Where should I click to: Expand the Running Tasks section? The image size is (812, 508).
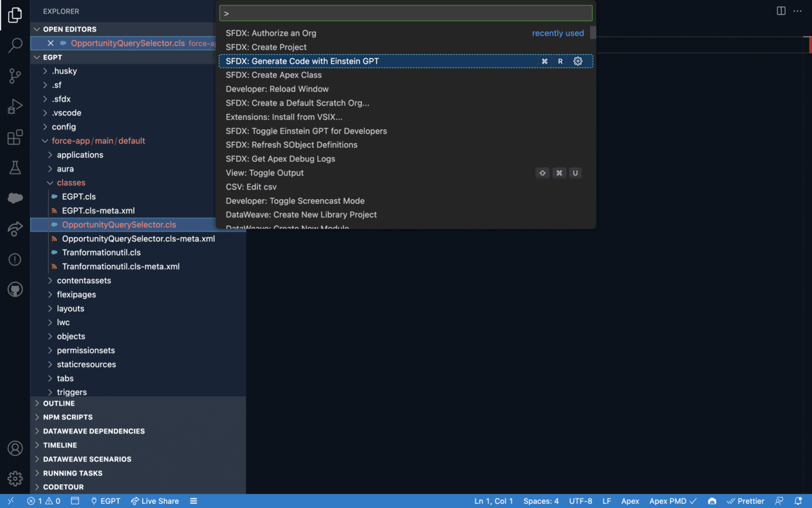[138, 473]
